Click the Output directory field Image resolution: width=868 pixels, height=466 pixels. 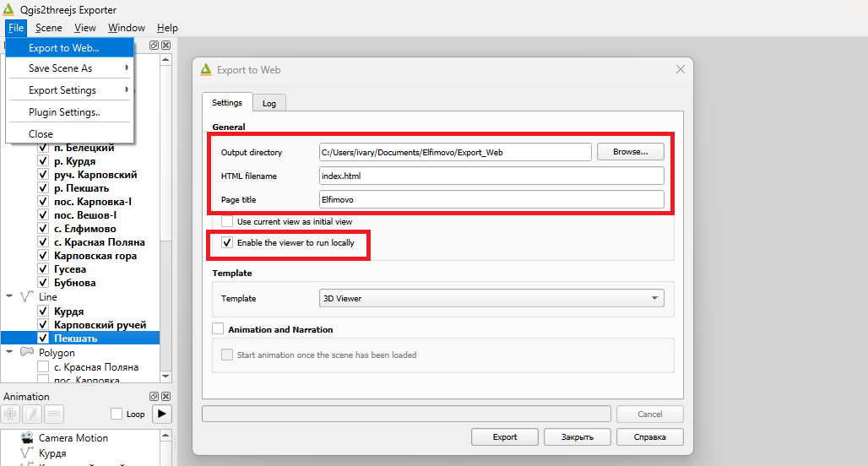coord(455,152)
